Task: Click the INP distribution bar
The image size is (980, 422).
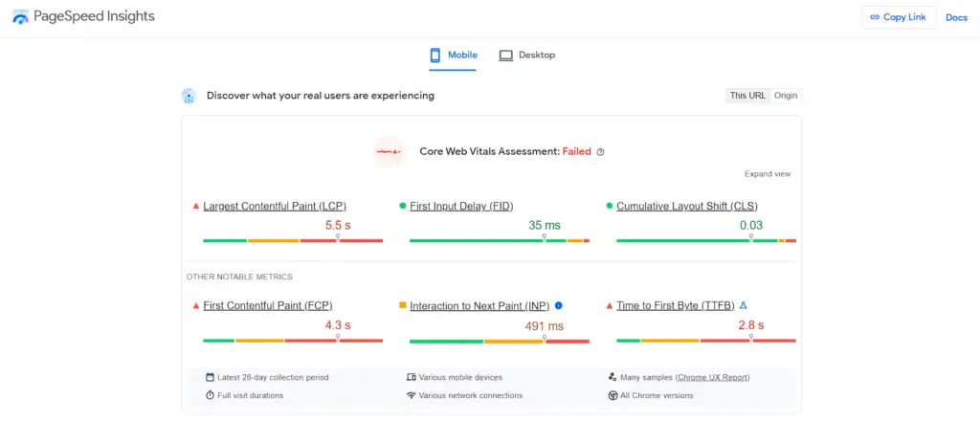Action: [500, 342]
